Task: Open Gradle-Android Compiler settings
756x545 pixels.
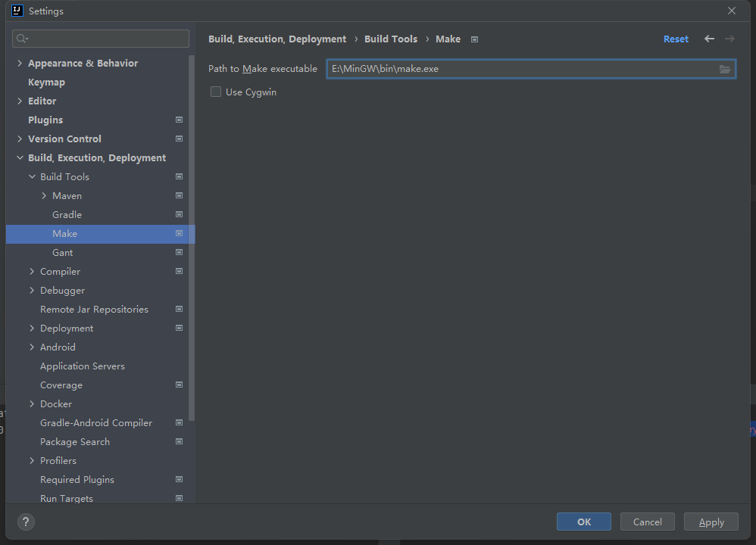Action: [96, 422]
